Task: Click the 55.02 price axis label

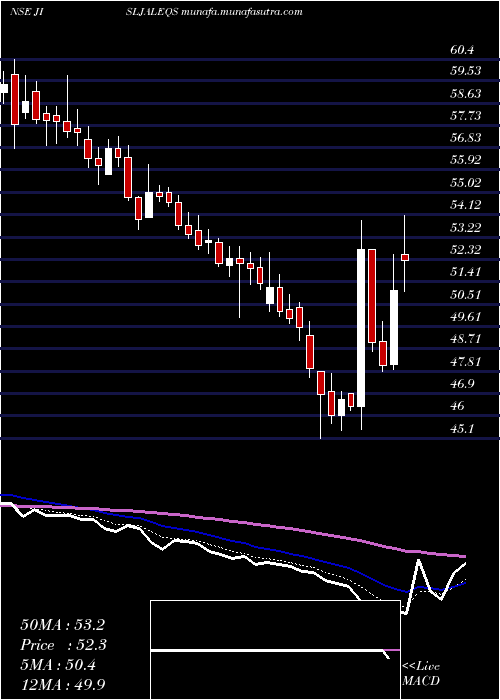Action: click(x=465, y=183)
